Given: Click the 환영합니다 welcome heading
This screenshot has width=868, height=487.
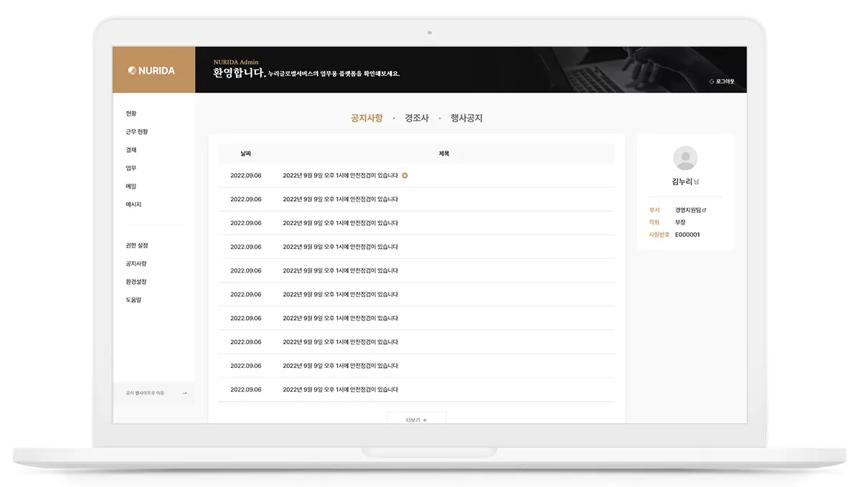Looking at the screenshot, I should point(240,73).
